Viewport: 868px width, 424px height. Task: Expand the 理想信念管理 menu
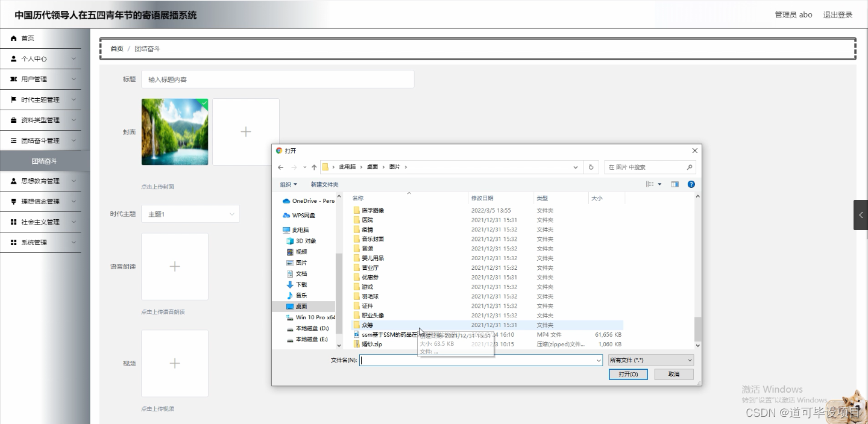pos(40,202)
